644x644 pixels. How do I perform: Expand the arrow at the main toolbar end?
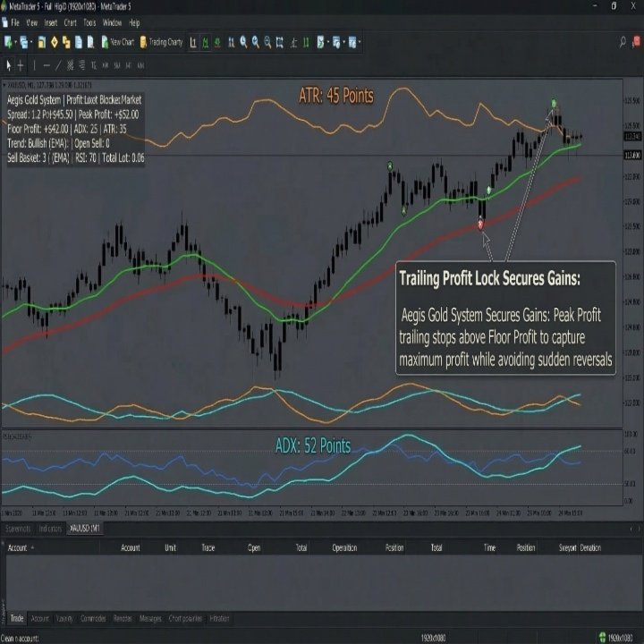coord(360,42)
